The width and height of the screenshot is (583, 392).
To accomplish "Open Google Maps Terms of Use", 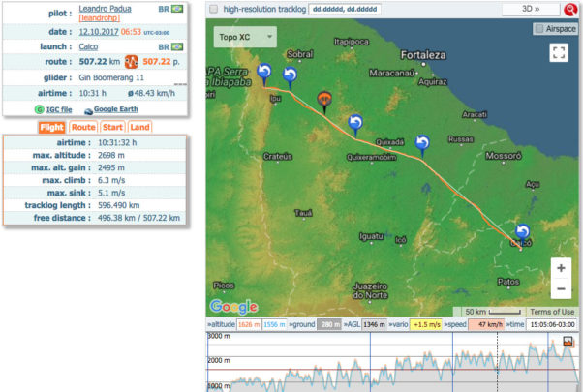I will [552, 312].
